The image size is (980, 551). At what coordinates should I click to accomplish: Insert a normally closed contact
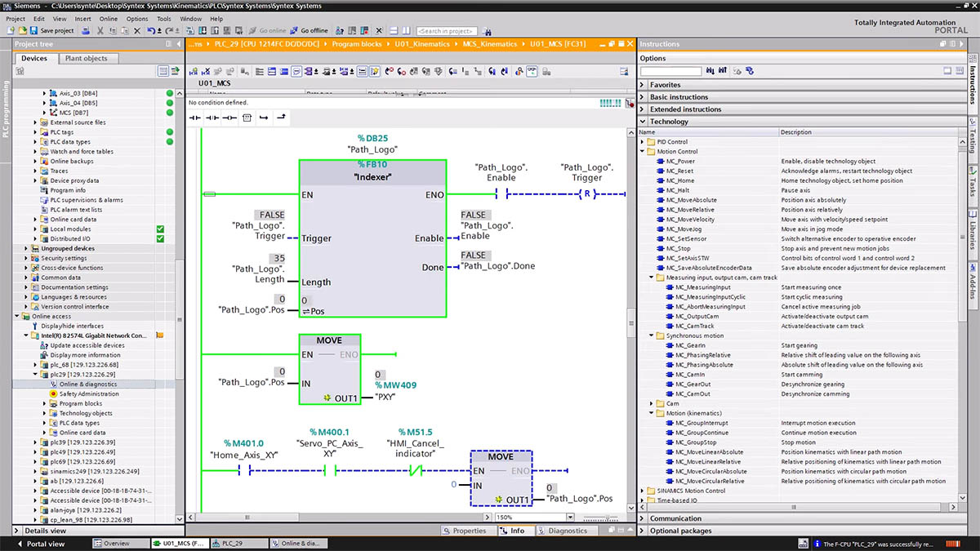tap(212, 118)
